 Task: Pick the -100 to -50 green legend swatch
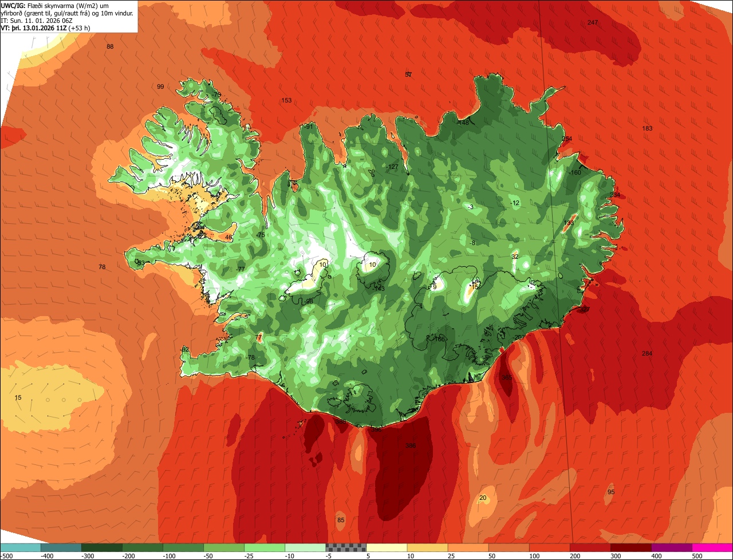183,547
